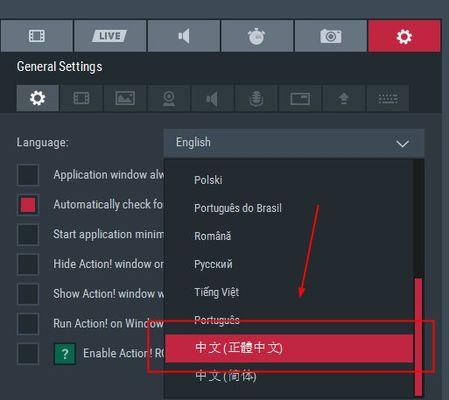The height and width of the screenshot is (400, 449).
Task: Open the audio recording tab
Action: coord(184,36)
